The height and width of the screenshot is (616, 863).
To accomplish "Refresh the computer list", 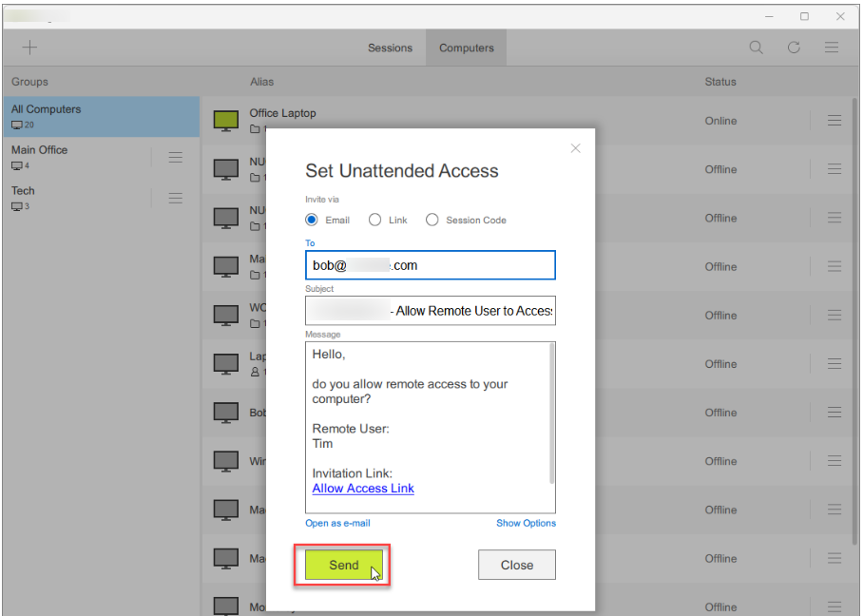I will (794, 47).
